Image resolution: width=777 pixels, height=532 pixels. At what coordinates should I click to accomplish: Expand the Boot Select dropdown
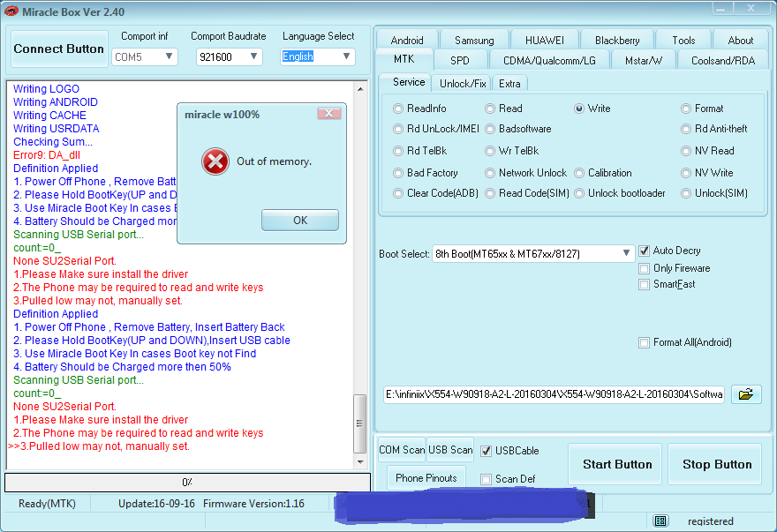pyautogui.click(x=626, y=253)
